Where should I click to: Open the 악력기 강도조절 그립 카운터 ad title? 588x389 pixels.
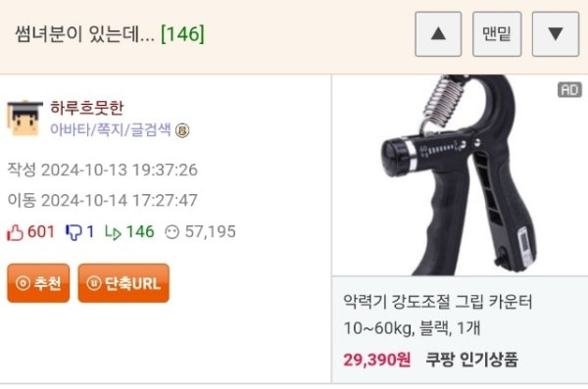pos(438,315)
